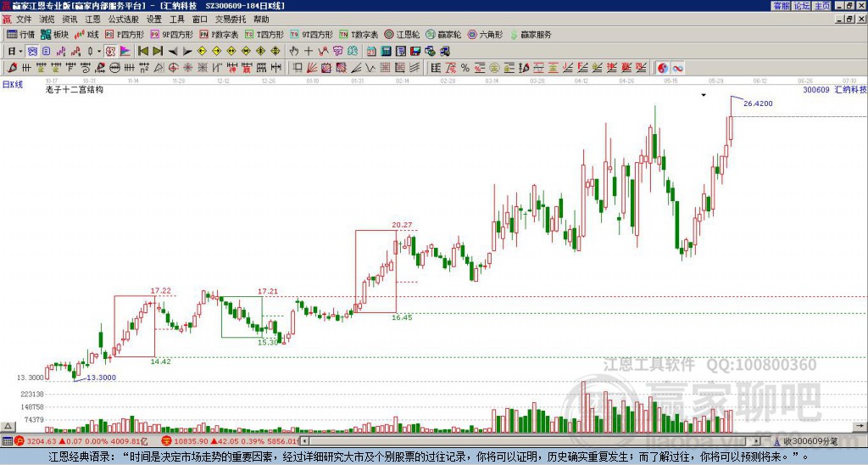Click the 主页 homepage button
This screenshot has width=868, height=465.
pos(822,6)
